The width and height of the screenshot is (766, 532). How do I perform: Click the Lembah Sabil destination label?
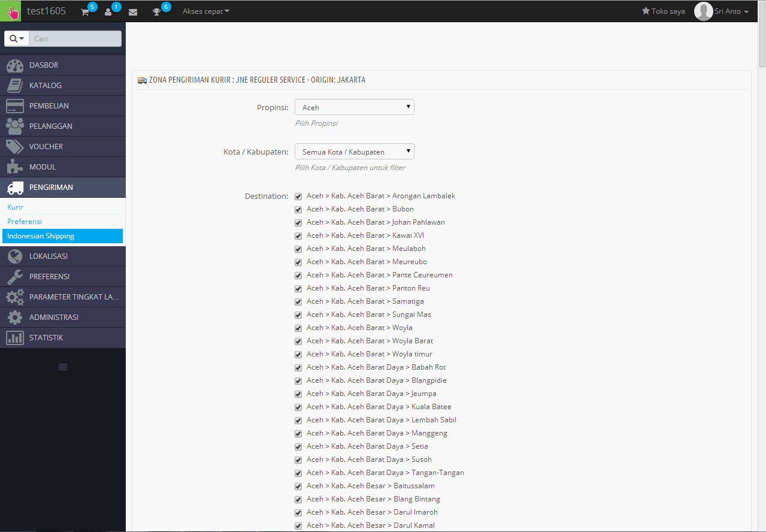tap(382, 420)
